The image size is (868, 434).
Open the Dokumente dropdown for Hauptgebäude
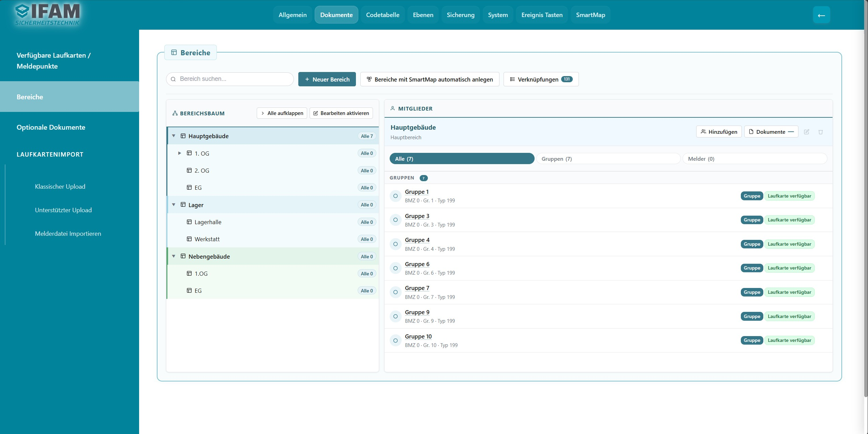[x=771, y=132]
